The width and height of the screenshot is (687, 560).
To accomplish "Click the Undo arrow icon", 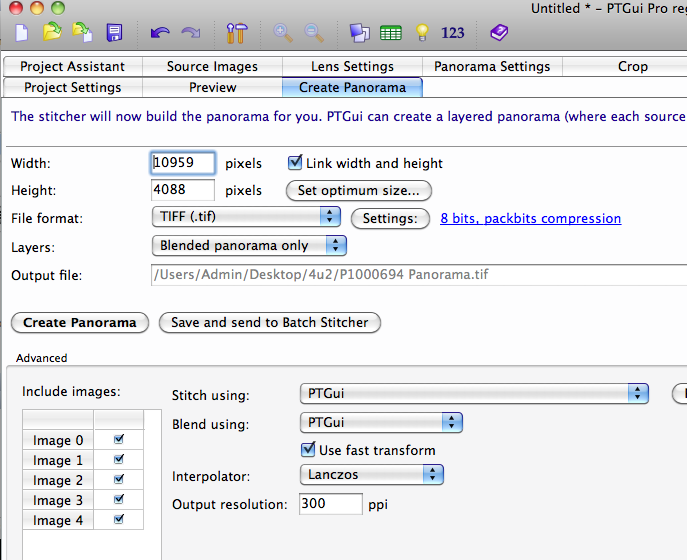I will click(x=160, y=33).
